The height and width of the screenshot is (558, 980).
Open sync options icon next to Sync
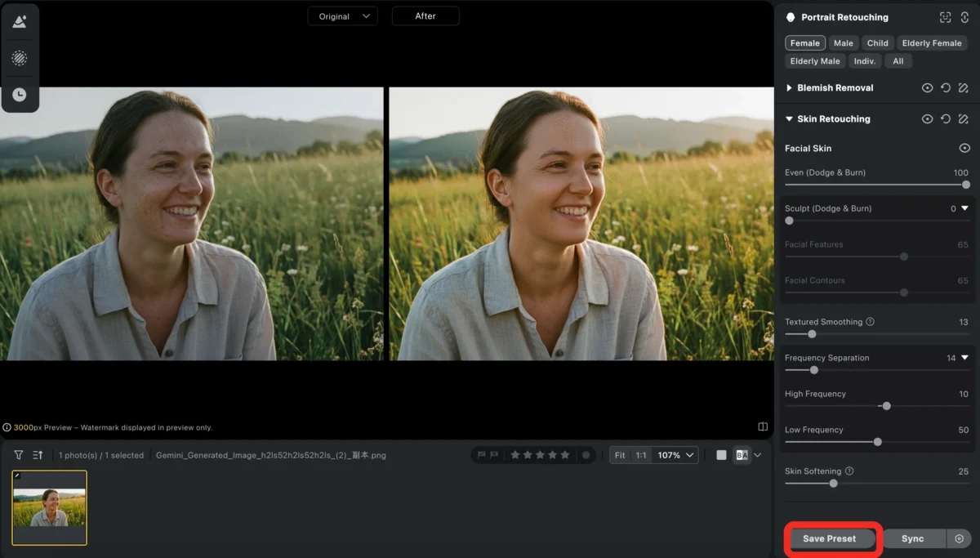959,539
